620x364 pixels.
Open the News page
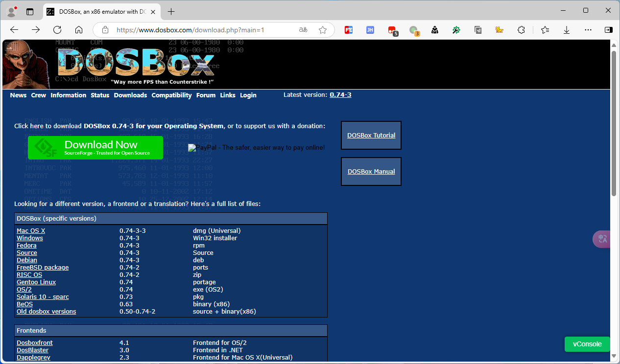pos(18,95)
